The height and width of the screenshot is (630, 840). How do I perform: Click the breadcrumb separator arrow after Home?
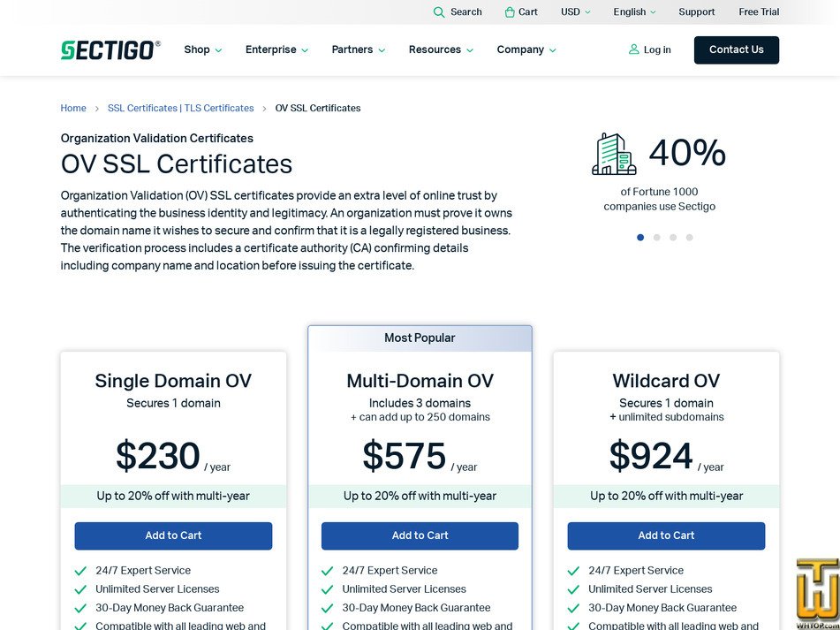tap(95, 108)
